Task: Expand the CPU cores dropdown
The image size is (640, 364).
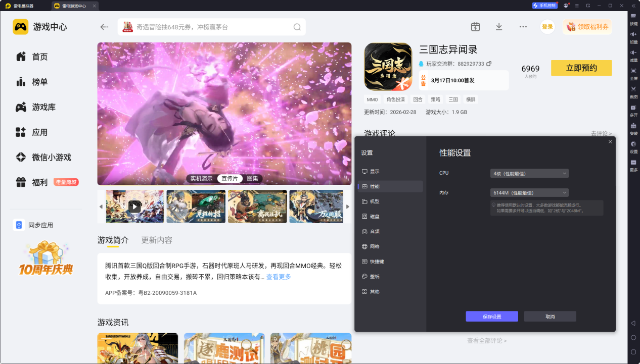Action: coord(529,174)
